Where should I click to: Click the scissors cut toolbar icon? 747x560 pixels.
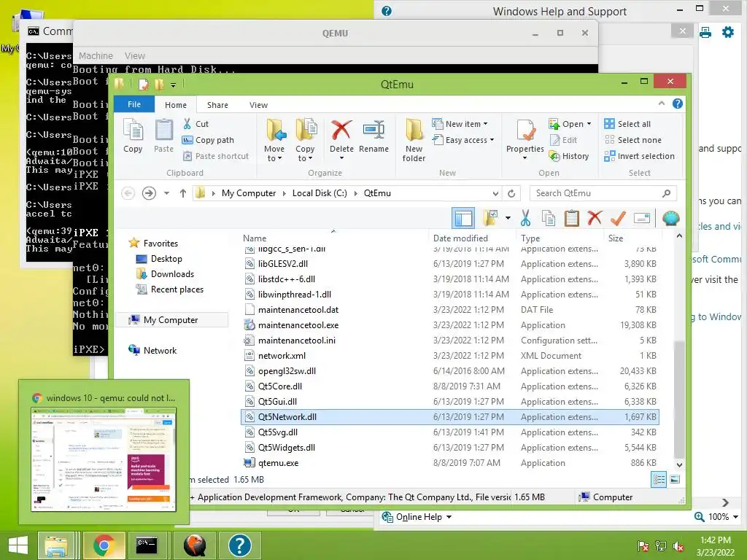coord(525,218)
